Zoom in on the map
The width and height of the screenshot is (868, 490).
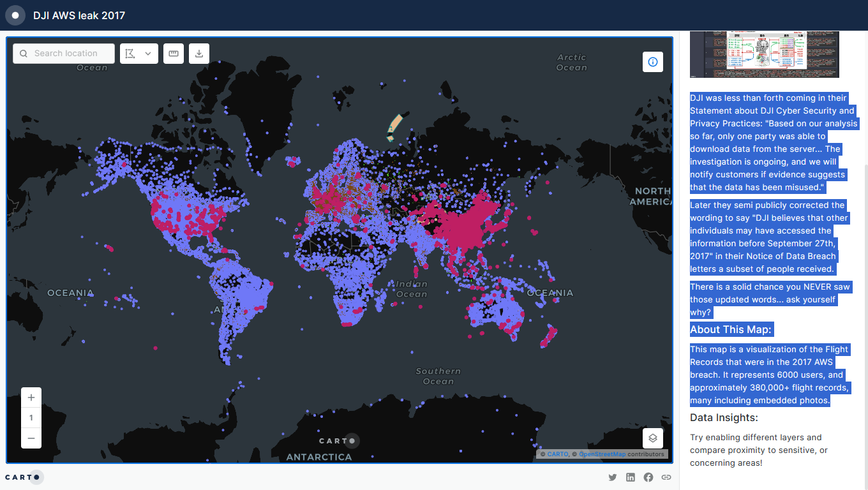[x=31, y=397]
